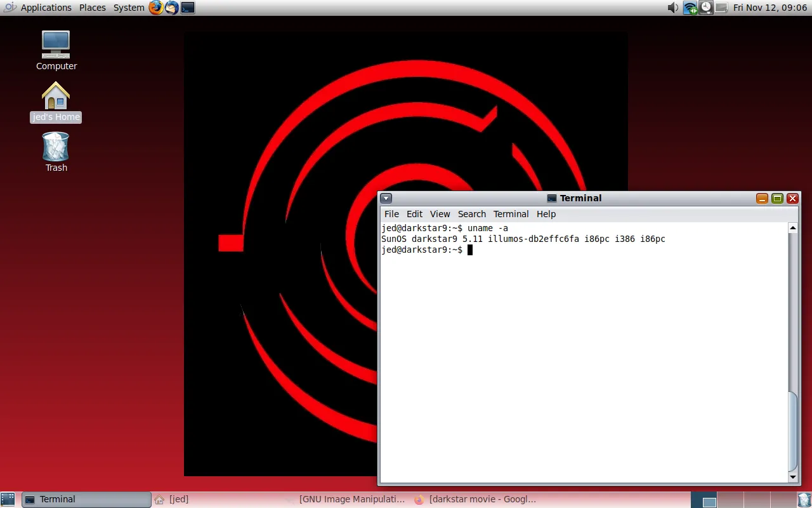Click the terminal scrollbar down arrow

[793, 477]
